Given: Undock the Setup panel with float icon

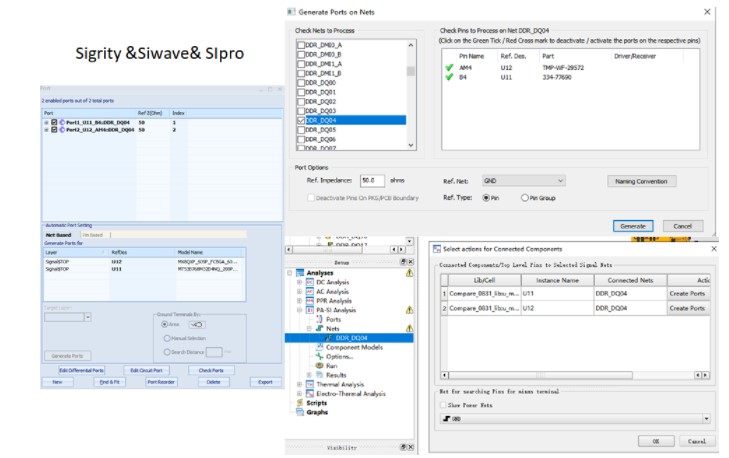Looking at the screenshot, I should coord(404,262).
